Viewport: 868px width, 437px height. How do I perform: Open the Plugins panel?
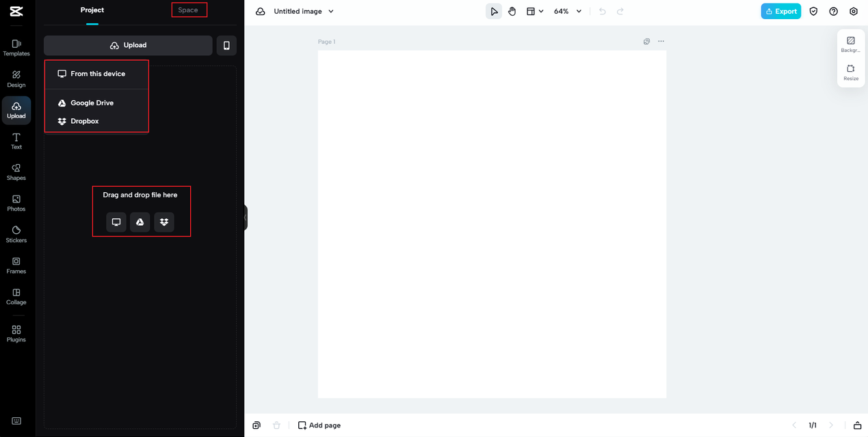click(x=16, y=334)
